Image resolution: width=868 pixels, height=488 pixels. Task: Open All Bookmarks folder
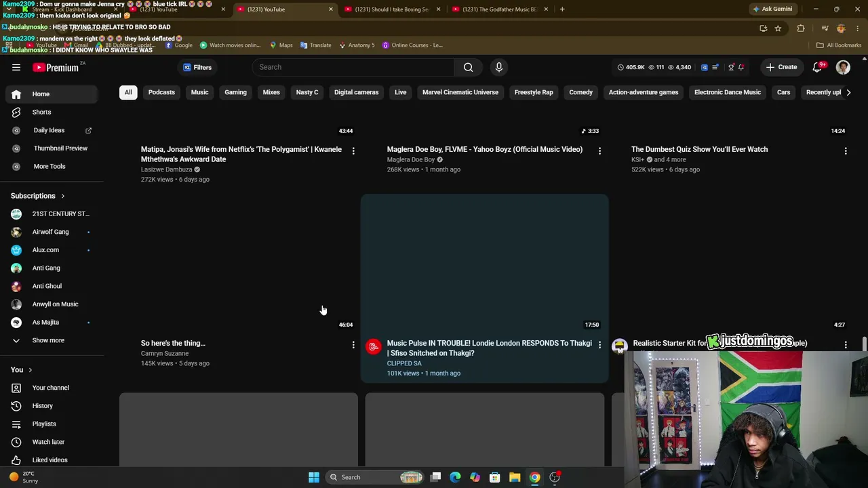[x=839, y=45]
